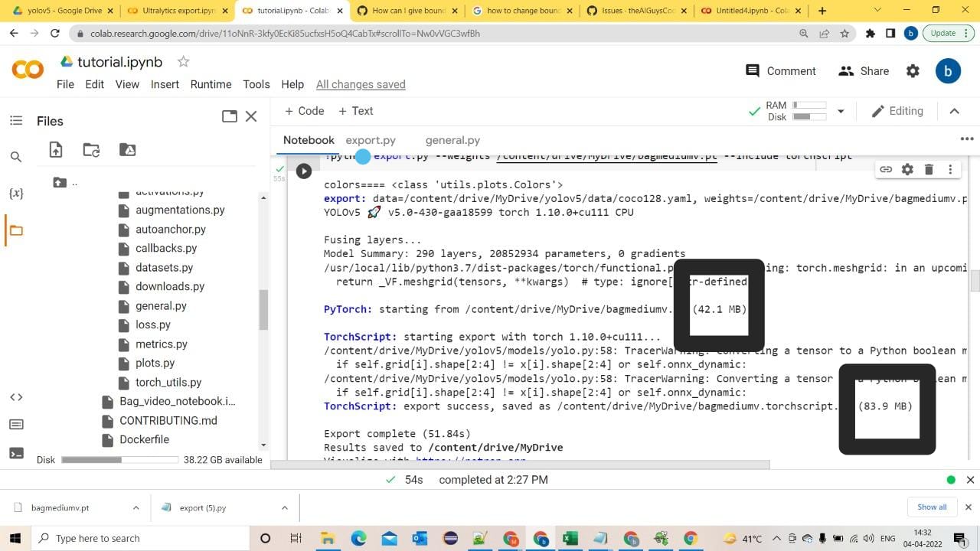980x551 pixels.
Task: Open the loss.py file in tree
Action: tap(153, 324)
